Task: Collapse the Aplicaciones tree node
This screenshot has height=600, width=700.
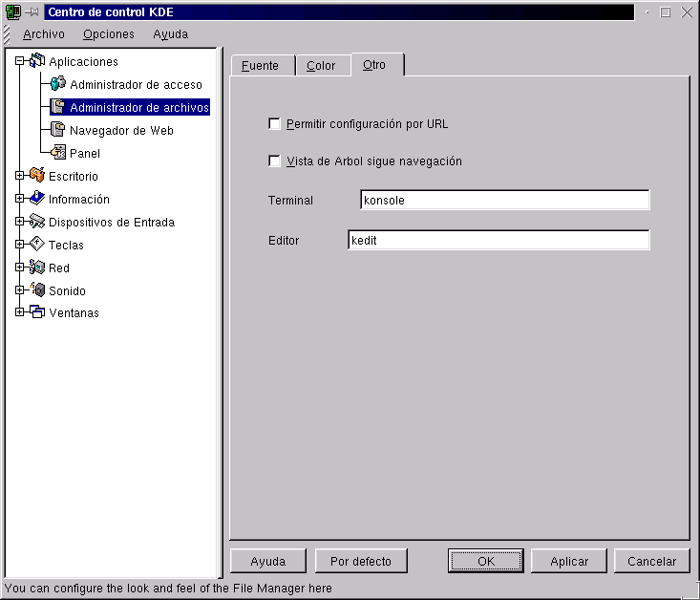Action: coord(19,61)
